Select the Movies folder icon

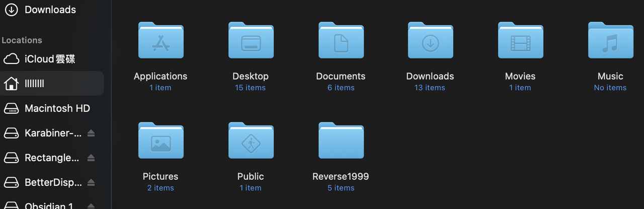click(520, 40)
